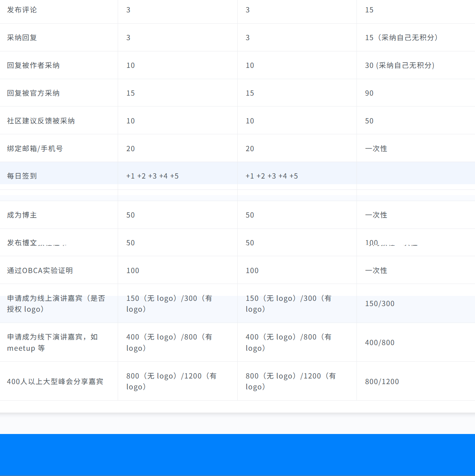Click the 申请成为线上演讲嘉宾 row label
475x476 pixels.
[x=56, y=303]
